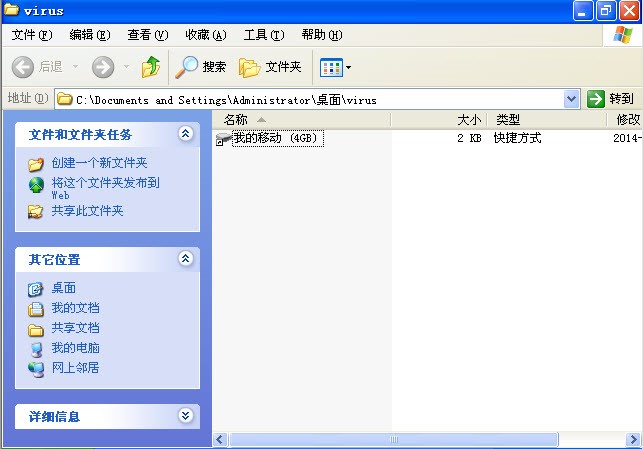This screenshot has width=643, height=449.
Task: Open the Forward button history dropdown arrow
Action: click(126, 66)
